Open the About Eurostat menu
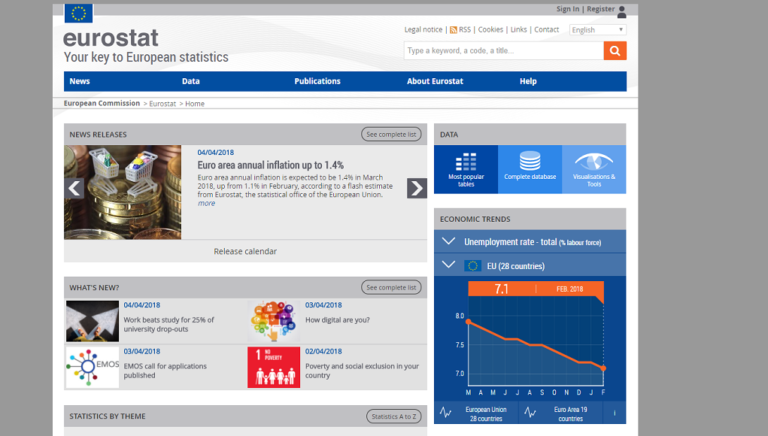Image resolution: width=768 pixels, height=436 pixels. click(435, 81)
